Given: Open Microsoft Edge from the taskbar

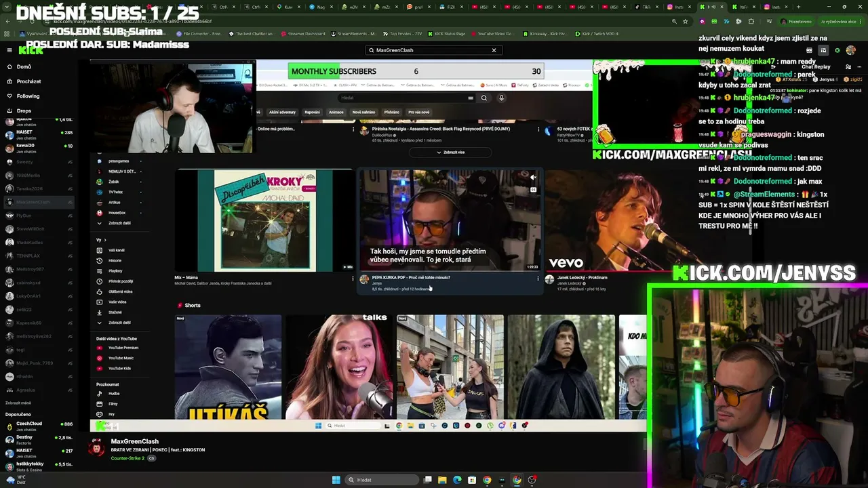Looking at the screenshot, I should tap(457, 480).
